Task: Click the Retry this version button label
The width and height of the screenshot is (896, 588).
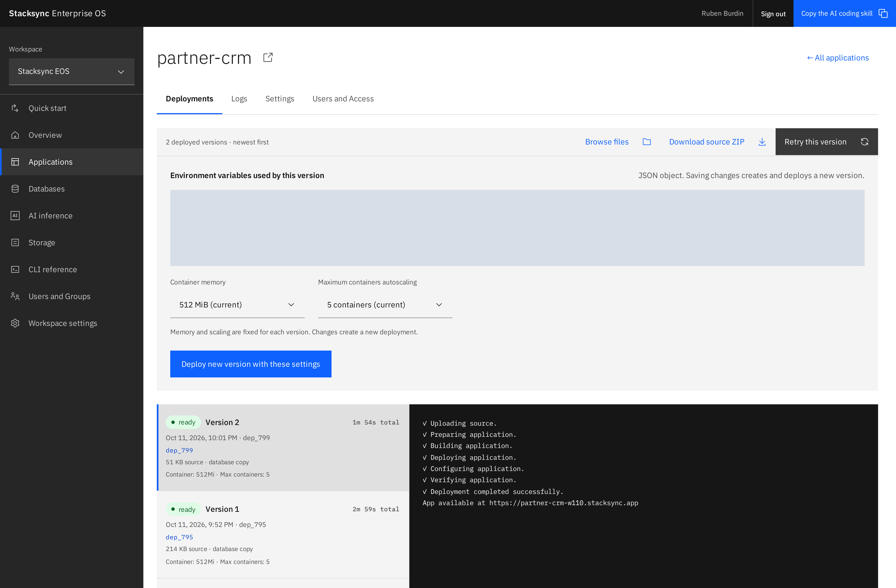Action: (816, 142)
